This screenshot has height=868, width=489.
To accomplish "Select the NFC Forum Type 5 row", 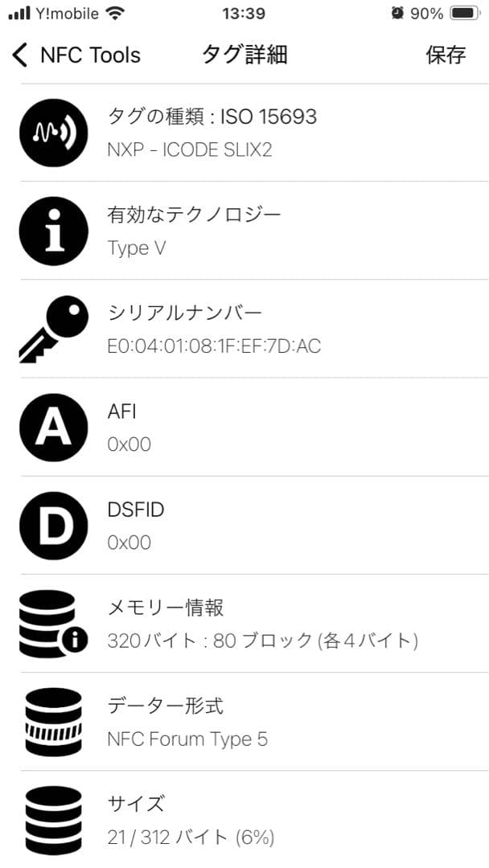I will [x=187, y=739].
